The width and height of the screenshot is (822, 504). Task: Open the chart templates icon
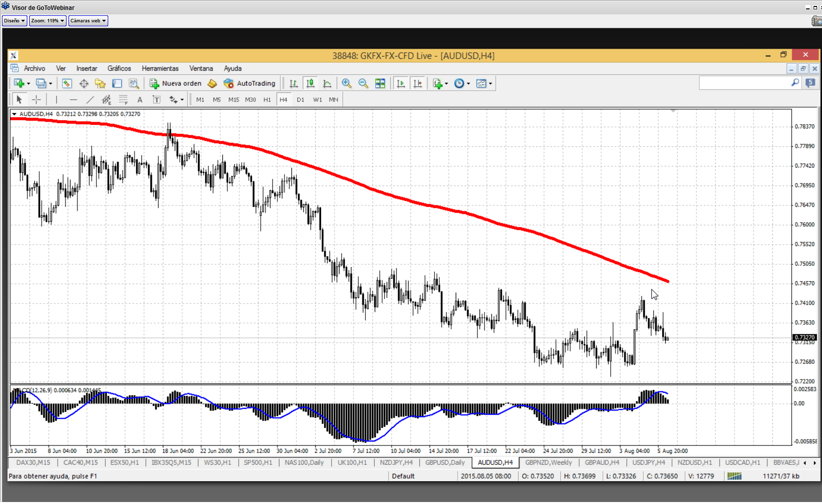(481, 83)
